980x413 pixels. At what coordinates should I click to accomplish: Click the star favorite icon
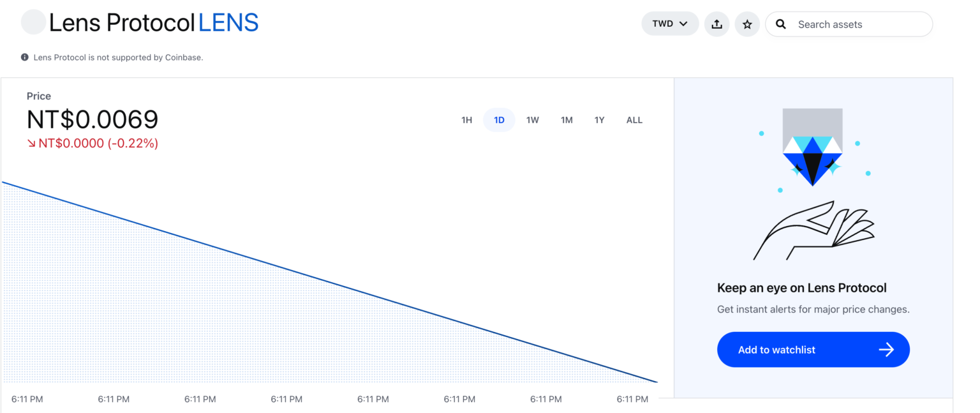click(747, 24)
